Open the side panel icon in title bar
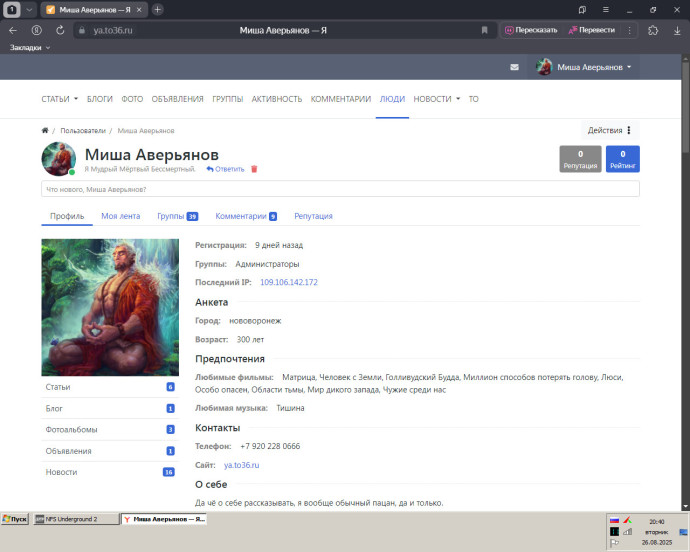Image resolution: width=690 pixels, height=552 pixels. (x=582, y=10)
